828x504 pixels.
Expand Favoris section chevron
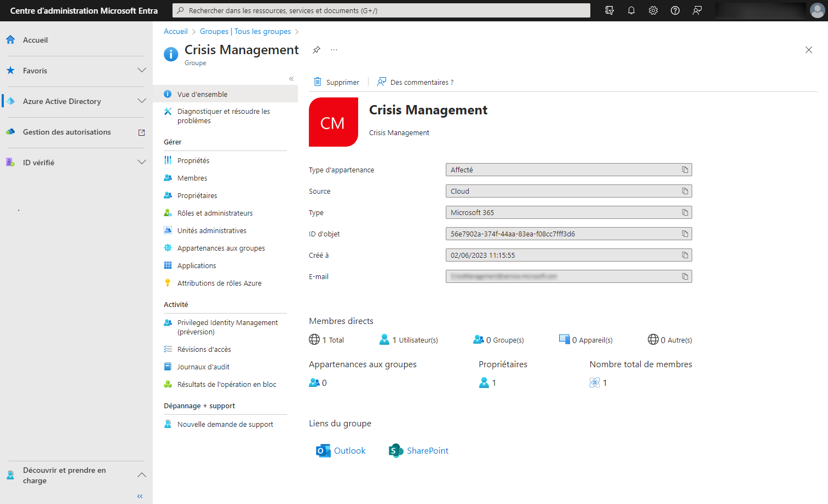pos(142,71)
